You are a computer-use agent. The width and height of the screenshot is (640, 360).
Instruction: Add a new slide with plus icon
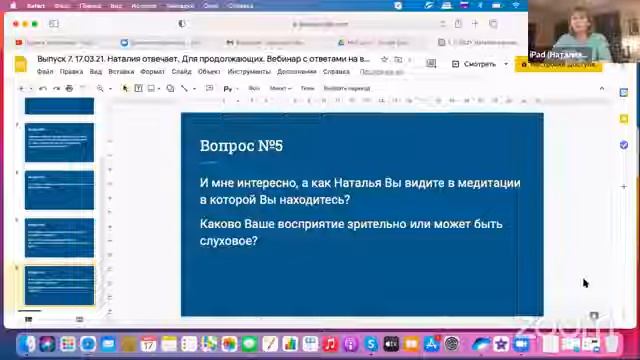tap(21, 88)
